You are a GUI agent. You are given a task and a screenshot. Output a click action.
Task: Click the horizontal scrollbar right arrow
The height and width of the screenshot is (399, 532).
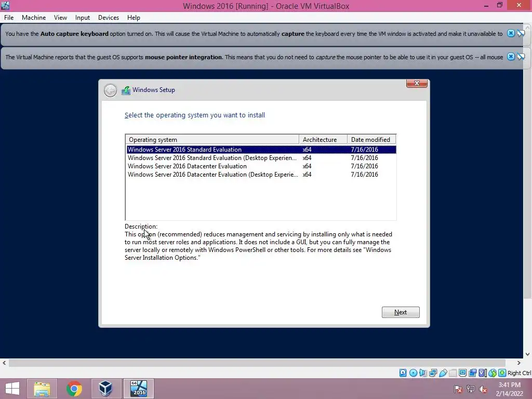click(x=518, y=363)
